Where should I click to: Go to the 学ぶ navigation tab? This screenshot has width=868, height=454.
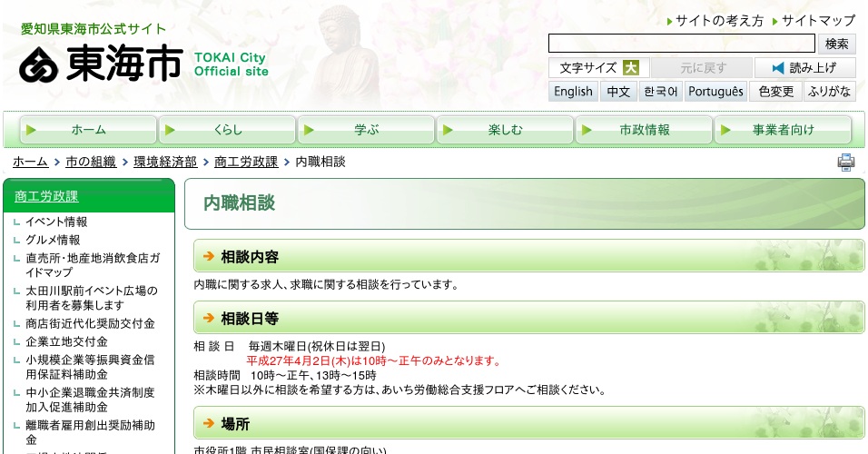[x=366, y=130]
